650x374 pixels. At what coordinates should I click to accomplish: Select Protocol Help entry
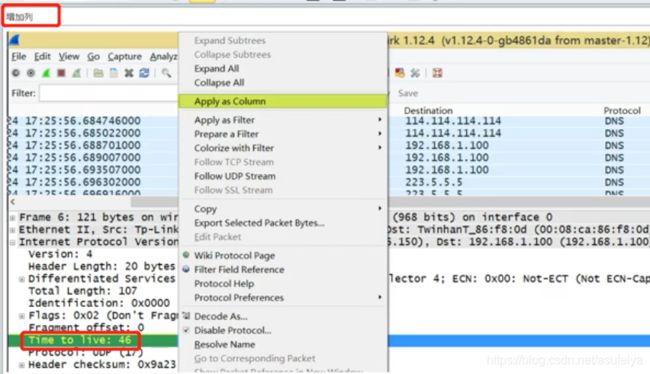224,284
